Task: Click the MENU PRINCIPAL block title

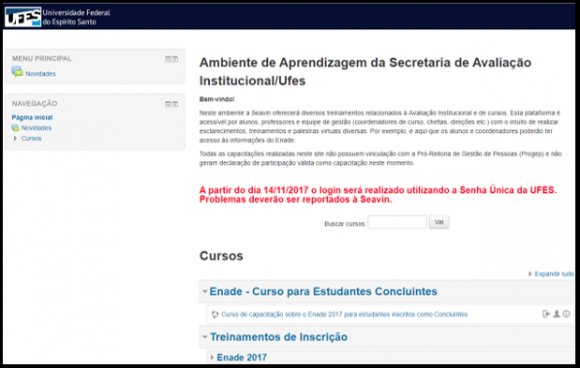Action: coord(42,58)
